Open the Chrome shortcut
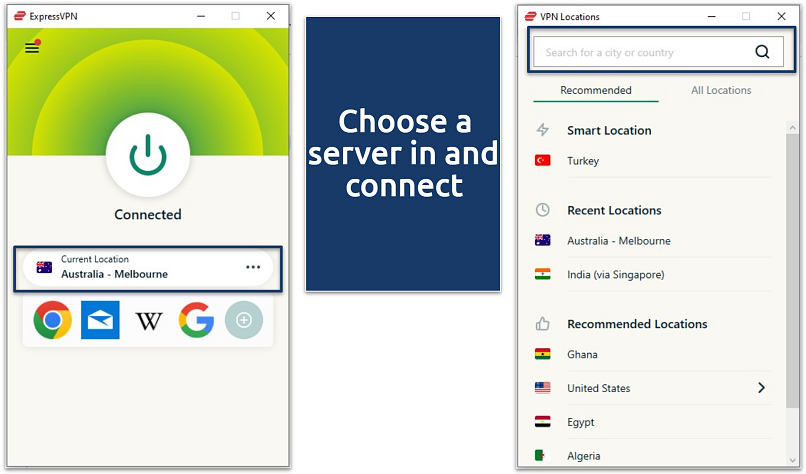This screenshot has height=474, width=806. pyautogui.click(x=52, y=320)
